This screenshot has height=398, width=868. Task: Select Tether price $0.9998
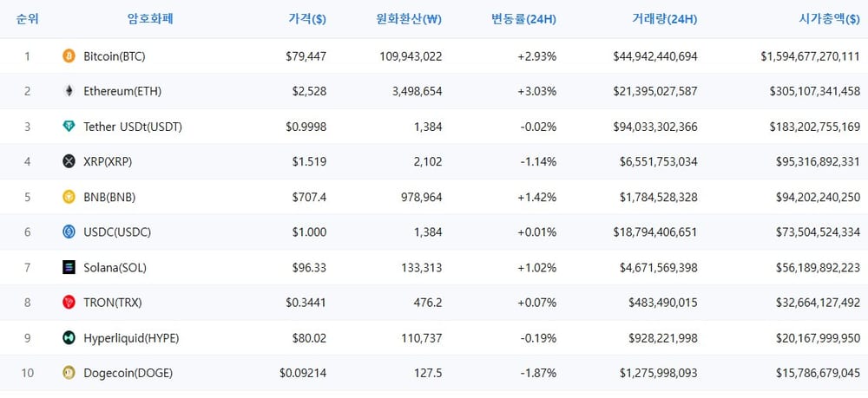pos(306,127)
